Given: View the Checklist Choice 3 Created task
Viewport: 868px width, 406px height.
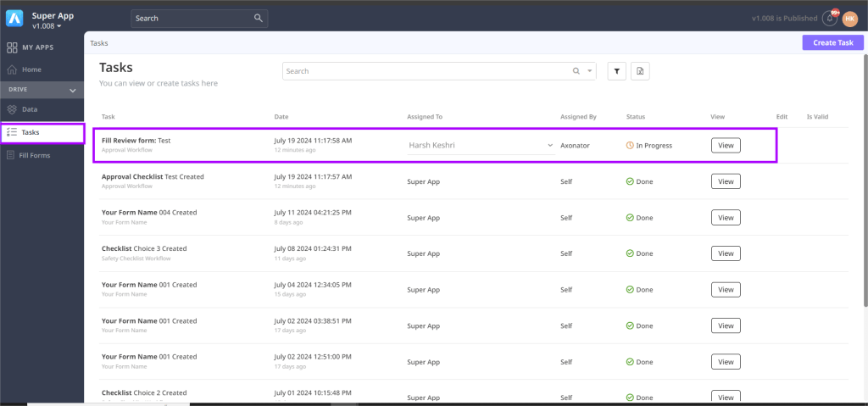Looking at the screenshot, I should (725, 253).
